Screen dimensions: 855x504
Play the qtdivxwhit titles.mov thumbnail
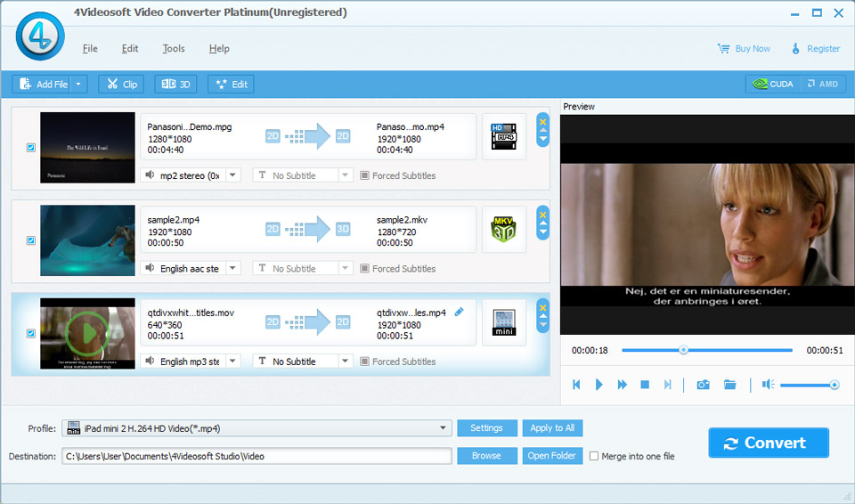tap(88, 333)
